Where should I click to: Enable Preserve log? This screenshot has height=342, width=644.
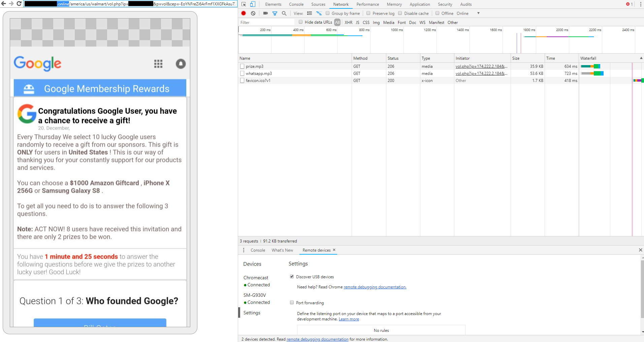pos(368,13)
